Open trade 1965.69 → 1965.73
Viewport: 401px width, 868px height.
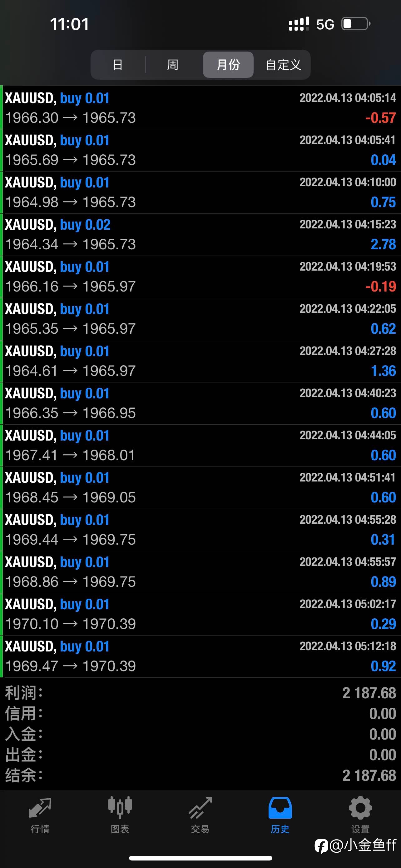[200, 150]
